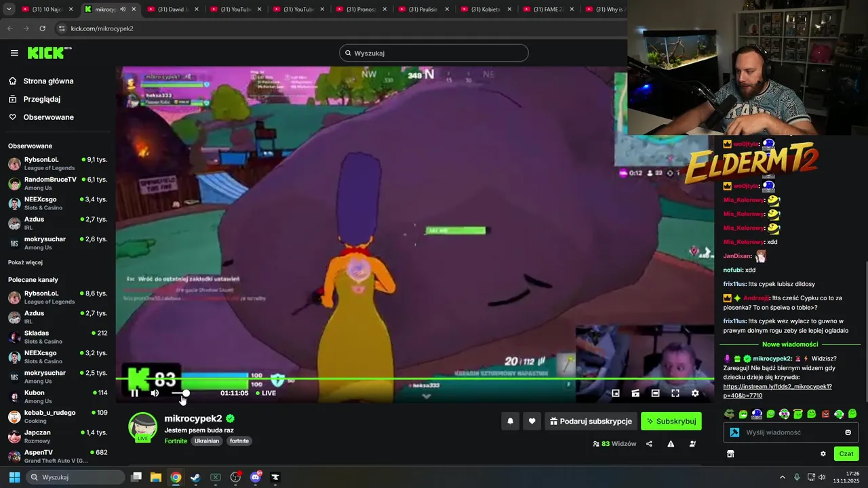
Task: Insert the first frog emote in quick bar
Action: coord(729,414)
